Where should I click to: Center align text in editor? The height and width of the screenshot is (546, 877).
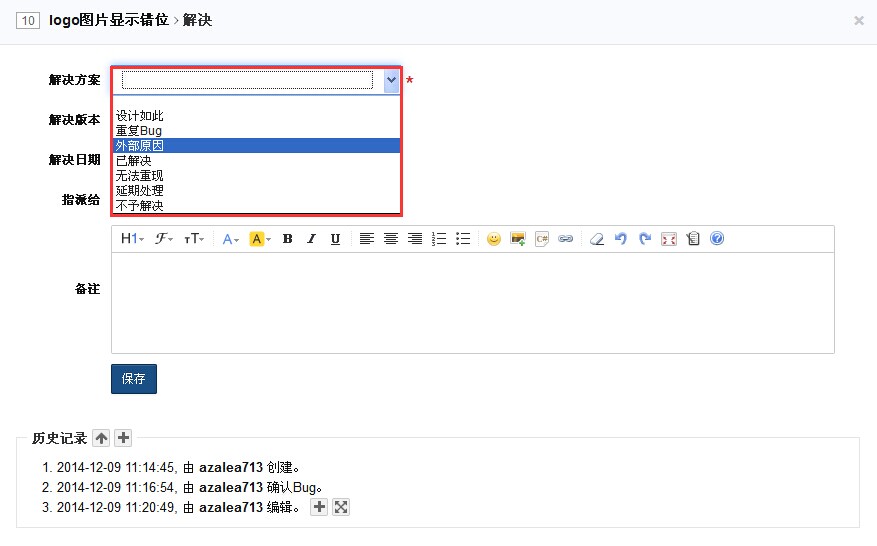click(x=390, y=239)
